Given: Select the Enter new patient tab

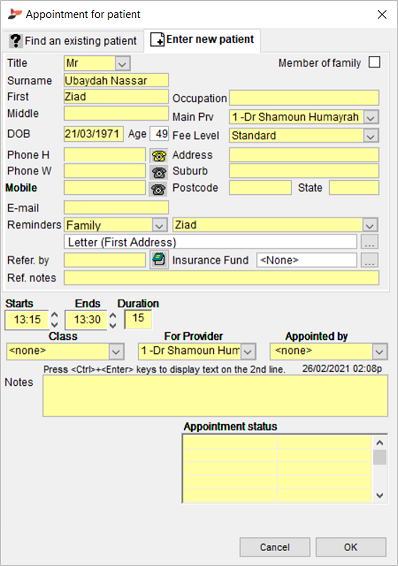Looking at the screenshot, I should pos(202,39).
